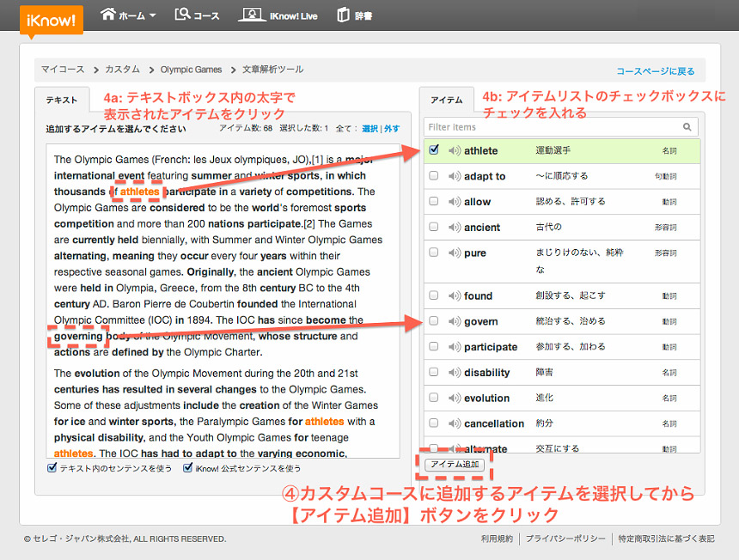Screen dimensions: 739x560
Task: Click the home house icon
Action: 108,14
